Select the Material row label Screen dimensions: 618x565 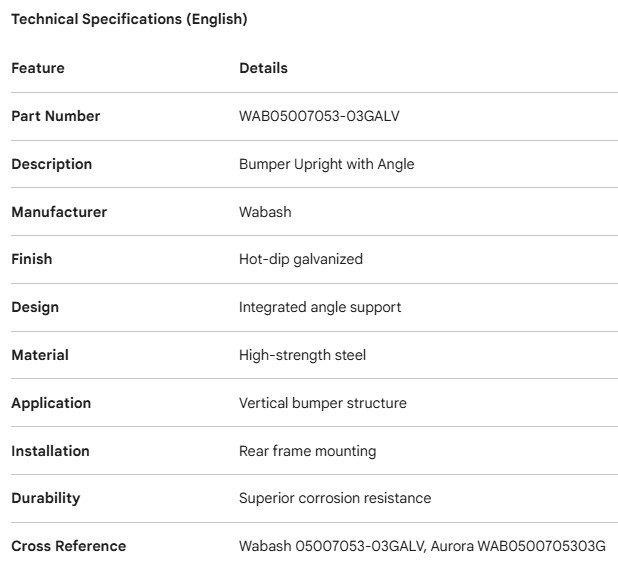pyautogui.click(x=40, y=355)
